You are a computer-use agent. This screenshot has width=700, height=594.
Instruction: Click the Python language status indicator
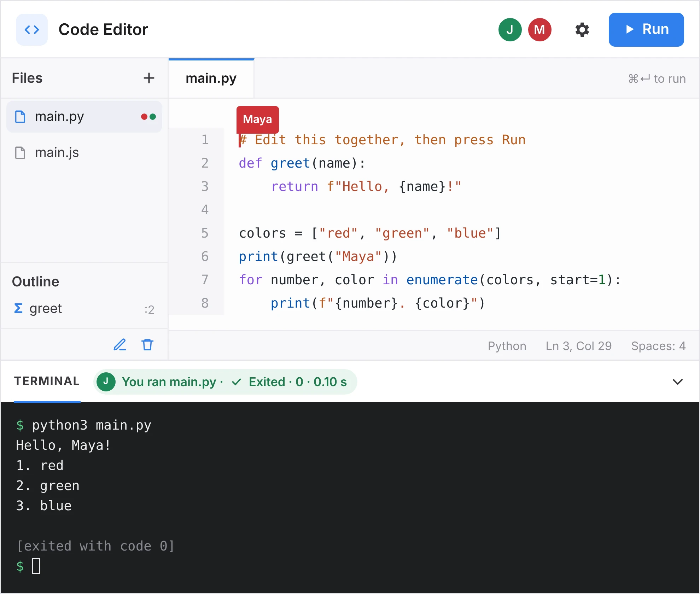pyautogui.click(x=507, y=346)
